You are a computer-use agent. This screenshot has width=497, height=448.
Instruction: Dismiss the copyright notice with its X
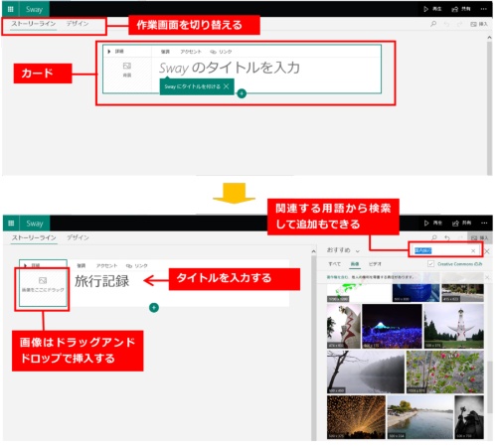pos(487,277)
